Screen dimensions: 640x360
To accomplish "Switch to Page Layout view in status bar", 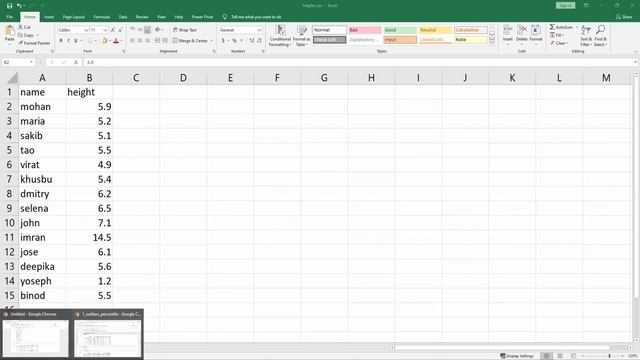I will pyautogui.click(x=560, y=356).
